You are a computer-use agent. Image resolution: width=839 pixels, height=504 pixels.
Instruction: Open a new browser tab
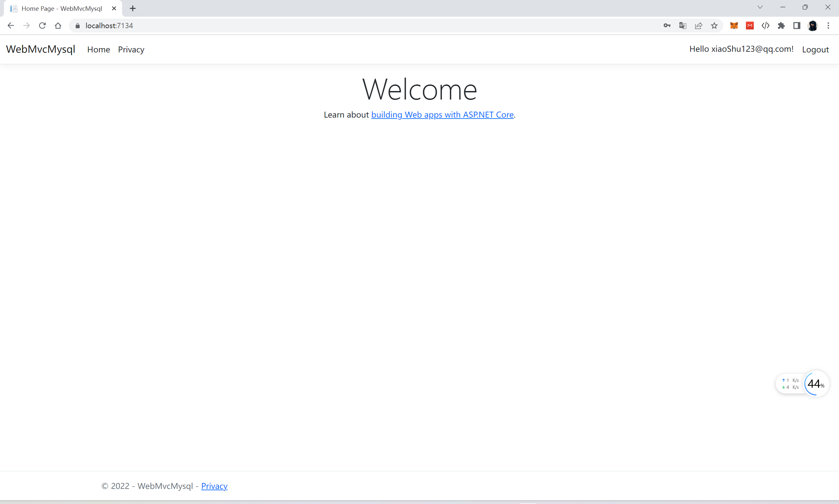132,9
